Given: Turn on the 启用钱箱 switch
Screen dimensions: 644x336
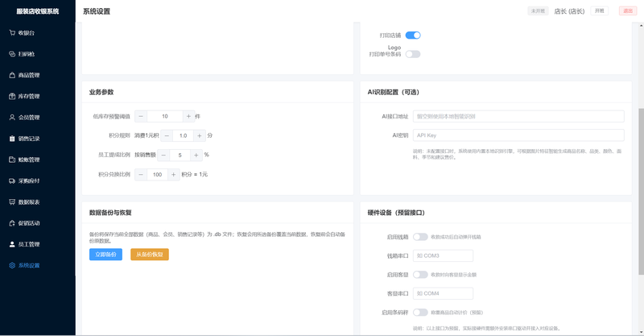Looking at the screenshot, I should click(420, 237).
